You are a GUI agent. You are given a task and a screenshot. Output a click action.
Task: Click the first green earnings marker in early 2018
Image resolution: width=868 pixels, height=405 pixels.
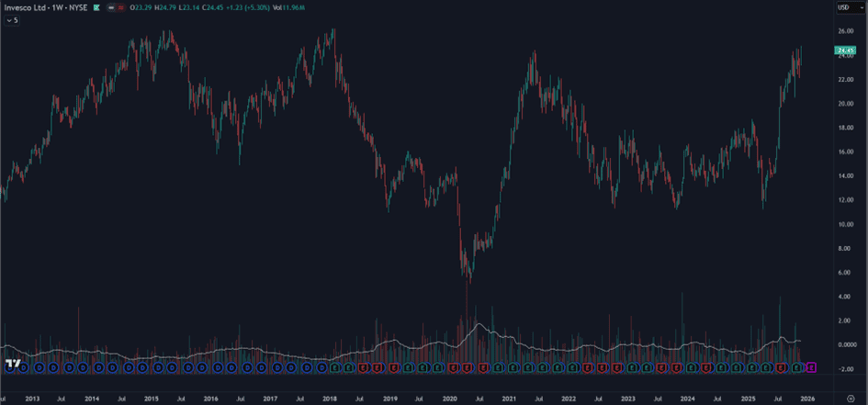pos(334,367)
